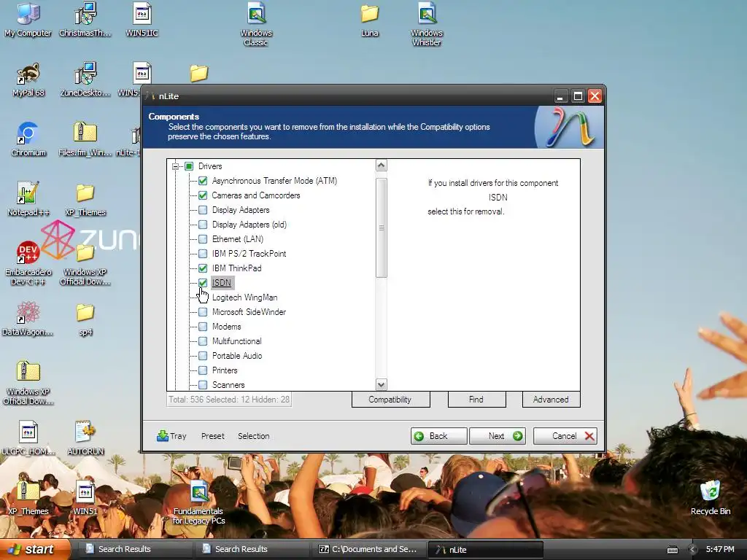
Task: Click the nLite taskbar button
Action: [x=485, y=550]
